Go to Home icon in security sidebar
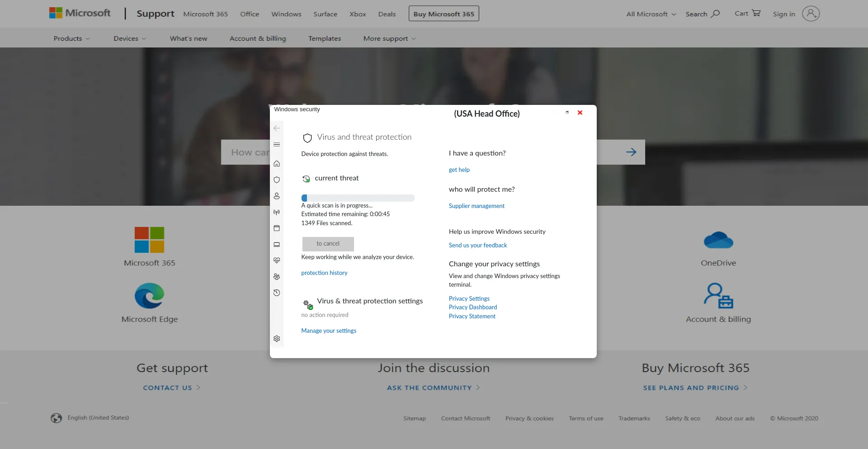868x449 pixels. 277,164
